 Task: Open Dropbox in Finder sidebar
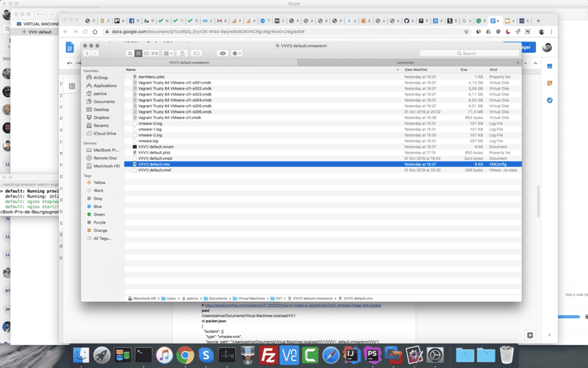click(98, 117)
